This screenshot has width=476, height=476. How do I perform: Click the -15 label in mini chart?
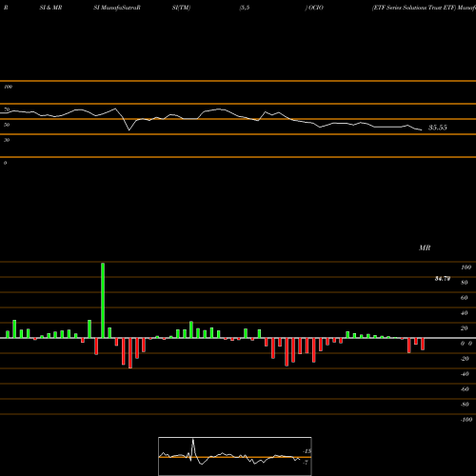pos(307,451)
